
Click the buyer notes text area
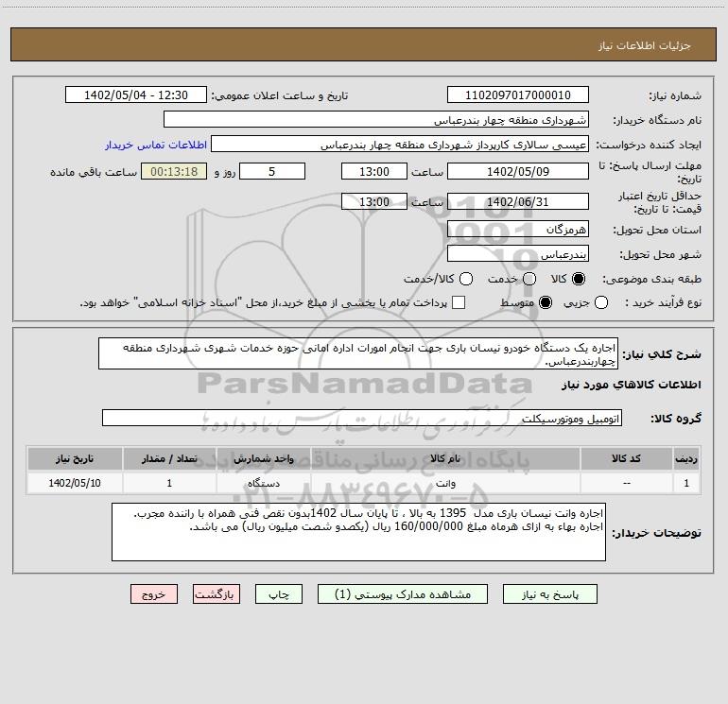[358, 532]
